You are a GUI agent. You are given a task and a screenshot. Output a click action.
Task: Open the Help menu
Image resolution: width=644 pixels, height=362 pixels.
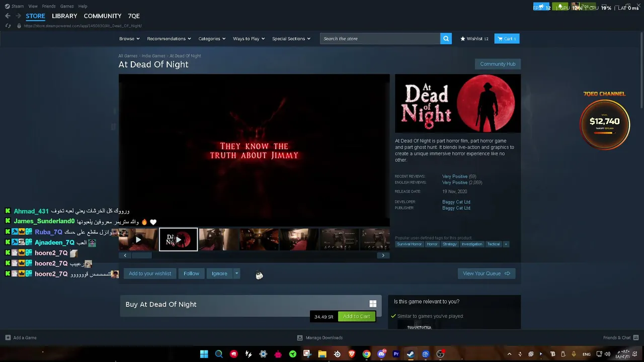[x=83, y=6]
